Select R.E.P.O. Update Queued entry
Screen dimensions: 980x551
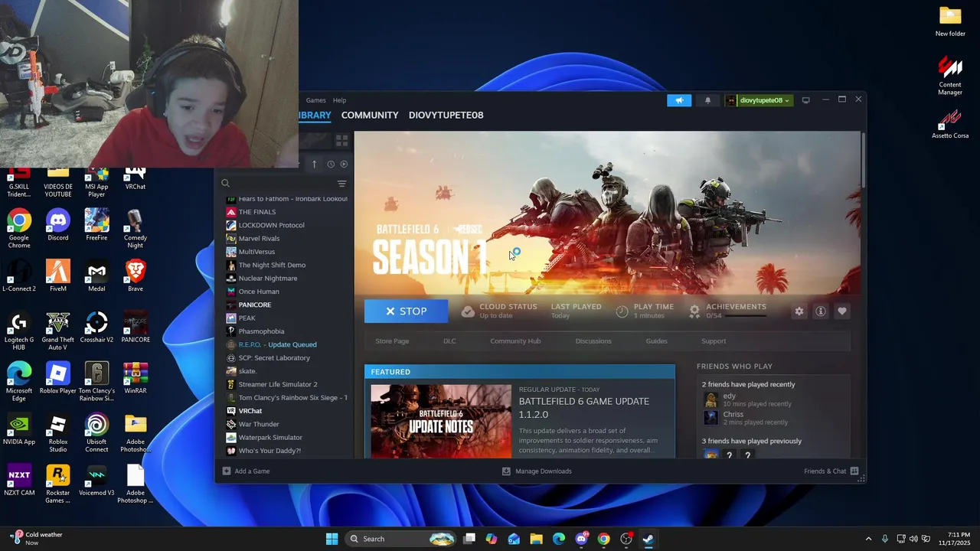[277, 345]
